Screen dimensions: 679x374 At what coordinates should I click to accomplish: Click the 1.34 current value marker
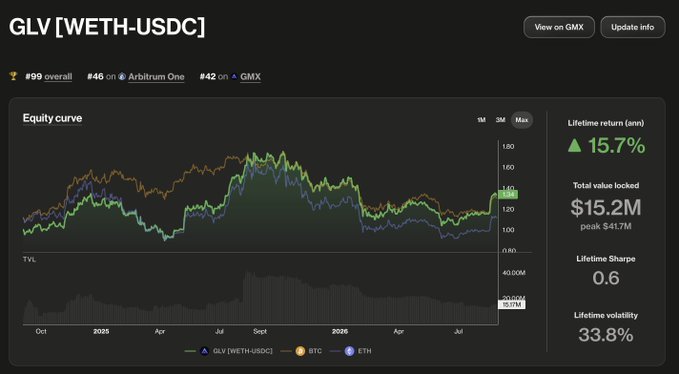[x=508, y=195]
